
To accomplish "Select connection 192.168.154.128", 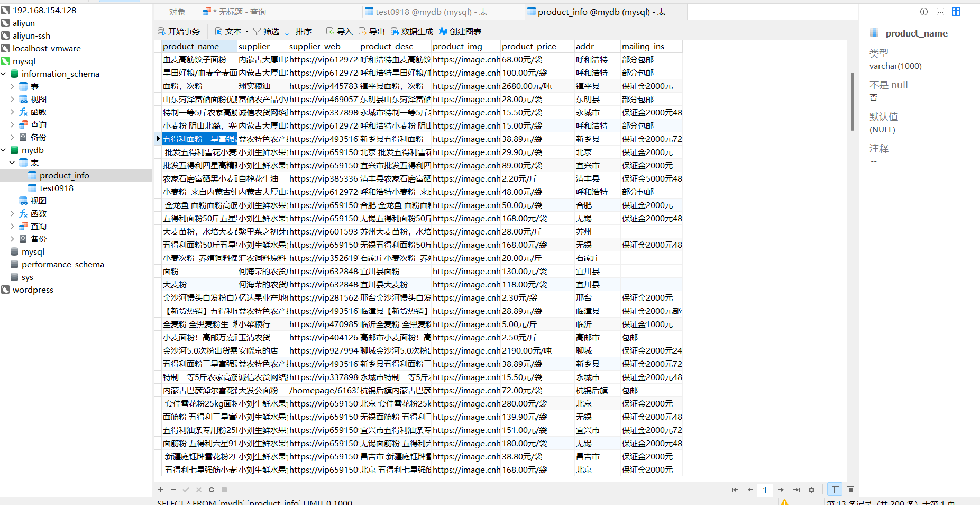I will tap(44, 11).
